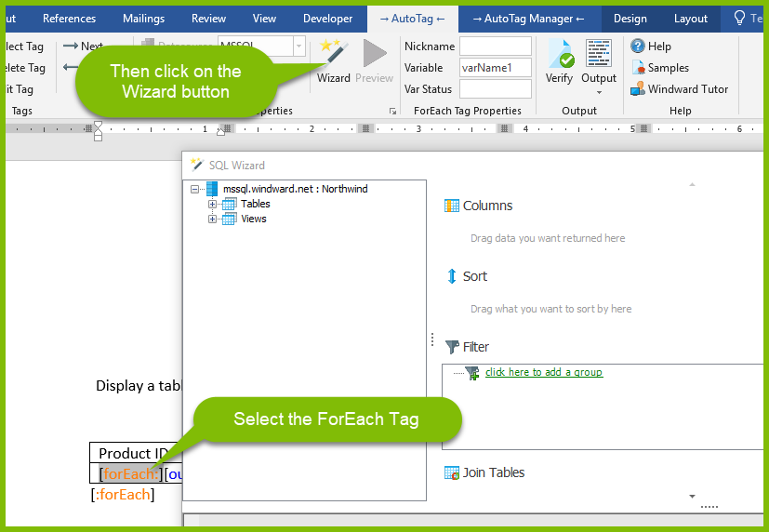
Task: Select the forEach: tag in the table
Action: click(x=131, y=473)
